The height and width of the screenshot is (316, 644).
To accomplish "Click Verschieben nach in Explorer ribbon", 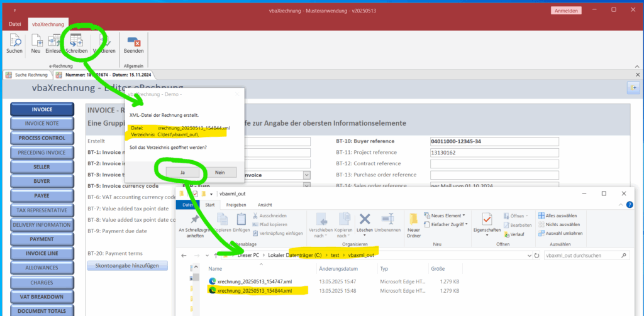I will [x=320, y=224].
